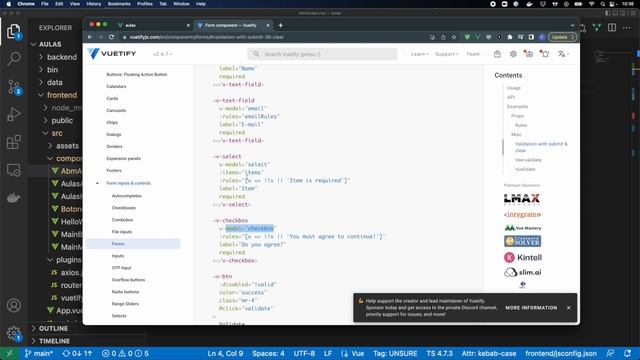
Task: Open Vuetify notifications inbox icon
Action: point(529,54)
